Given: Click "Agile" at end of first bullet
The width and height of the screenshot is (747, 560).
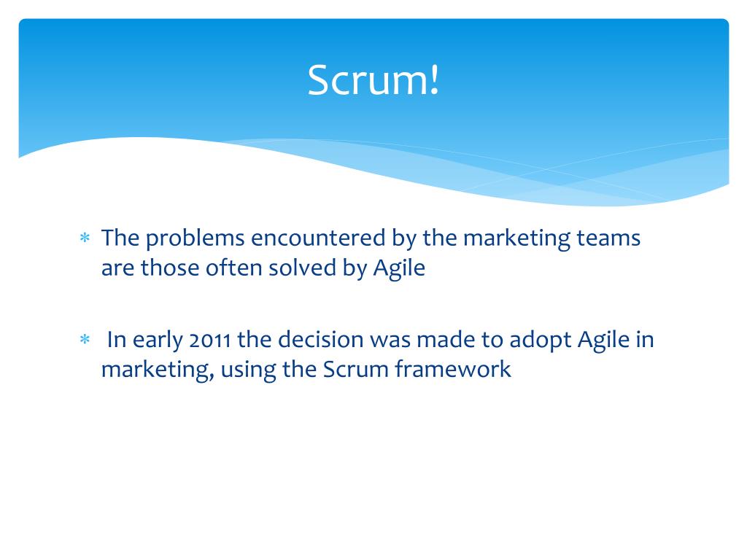Looking at the screenshot, I should point(399,268).
